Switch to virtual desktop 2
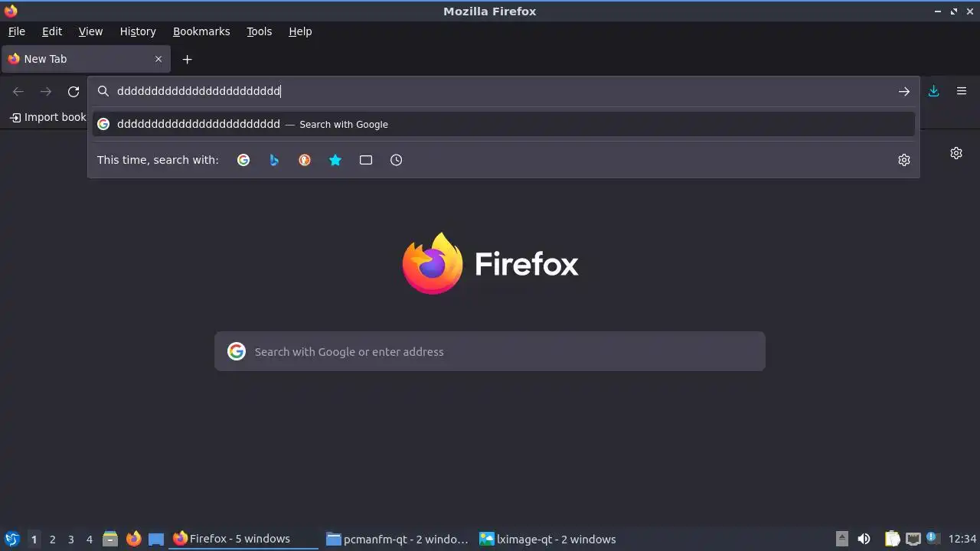980x551 pixels. (x=52, y=540)
